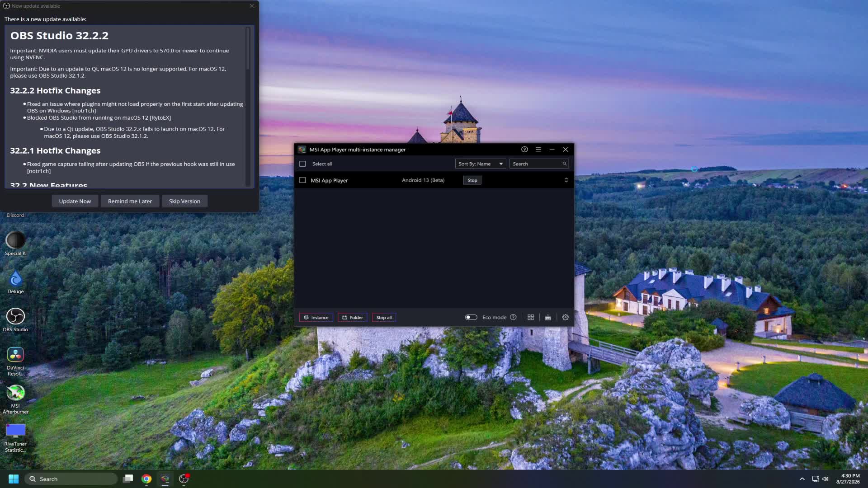The image size is (868, 488).
Task: Click the 32.2.1 Hotfix Changes heading
Action: (x=55, y=151)
